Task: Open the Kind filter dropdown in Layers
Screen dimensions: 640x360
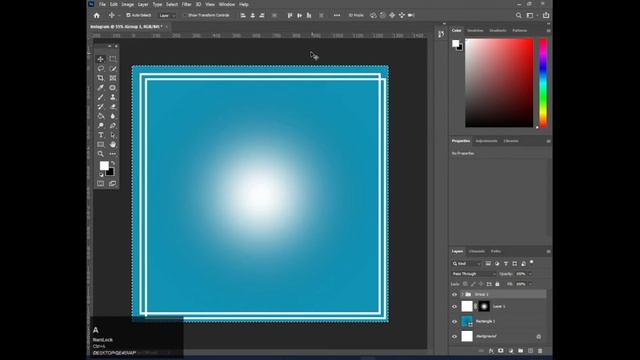Action: 467,264
